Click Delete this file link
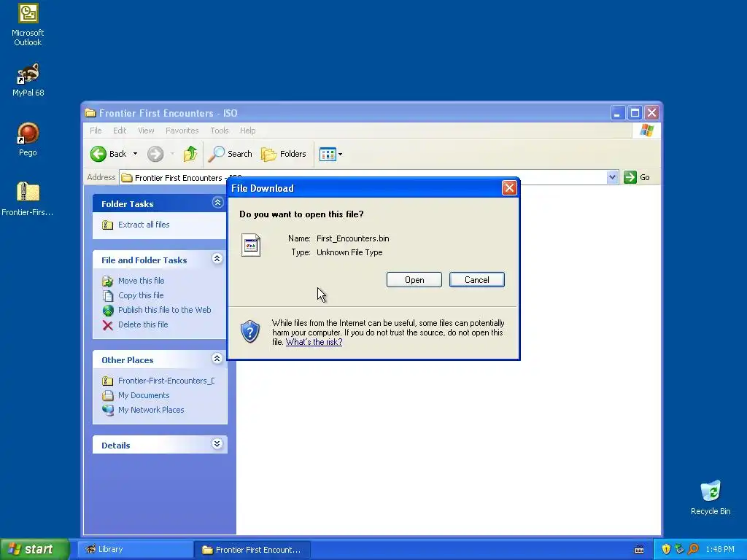747x560 pixels. coord(143,324)
